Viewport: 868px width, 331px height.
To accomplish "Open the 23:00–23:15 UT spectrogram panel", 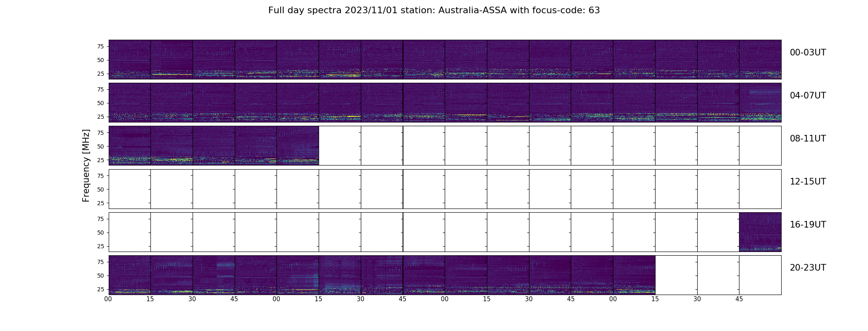I will tap(634, 275).
